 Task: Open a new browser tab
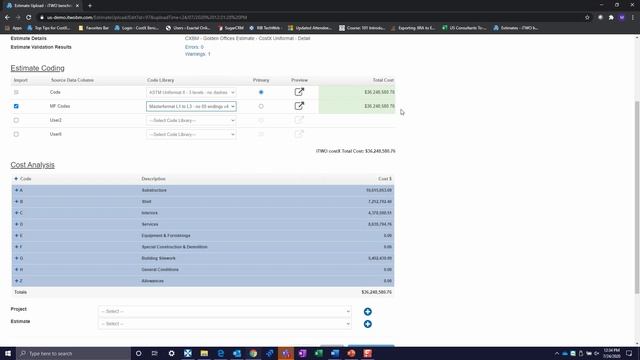[90, 6]
